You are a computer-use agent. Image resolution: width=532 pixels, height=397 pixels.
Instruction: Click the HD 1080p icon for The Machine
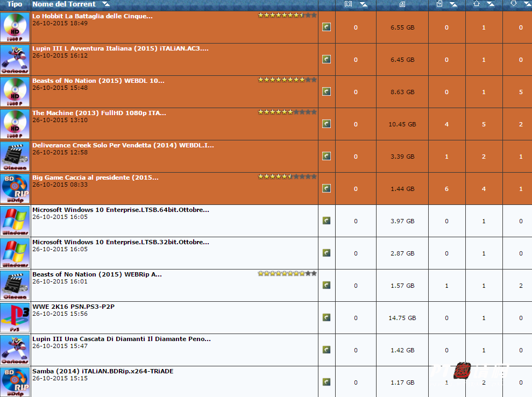[15, 124]
